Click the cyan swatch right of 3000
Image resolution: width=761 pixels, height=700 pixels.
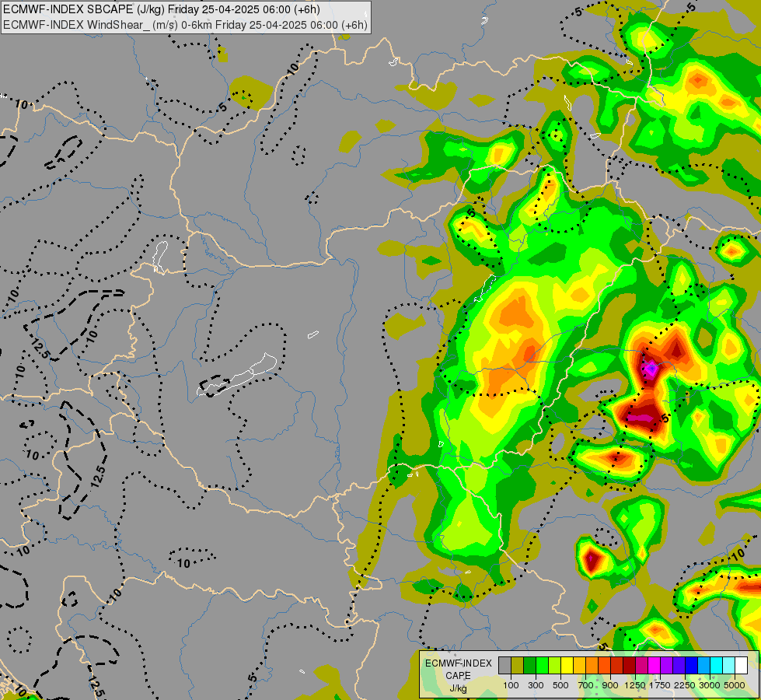coord(717,665)
